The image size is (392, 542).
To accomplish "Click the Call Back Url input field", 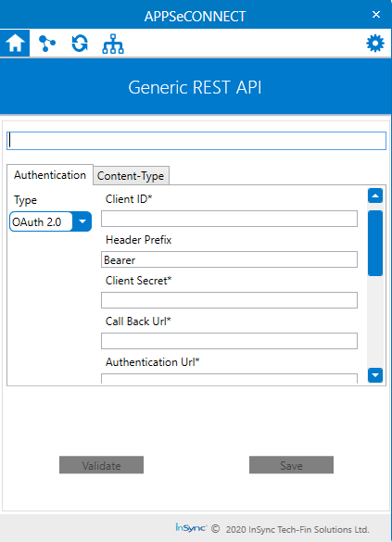I will 229,341.
